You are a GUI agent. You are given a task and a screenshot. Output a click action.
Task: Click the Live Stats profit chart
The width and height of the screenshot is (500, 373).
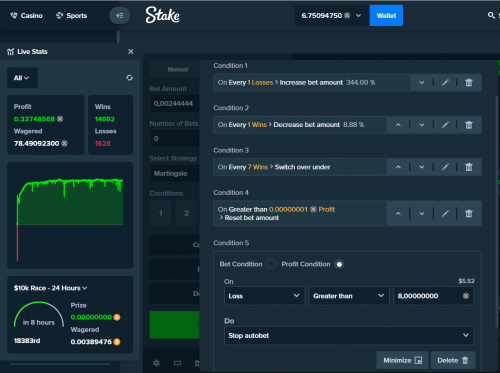[70, 215]
